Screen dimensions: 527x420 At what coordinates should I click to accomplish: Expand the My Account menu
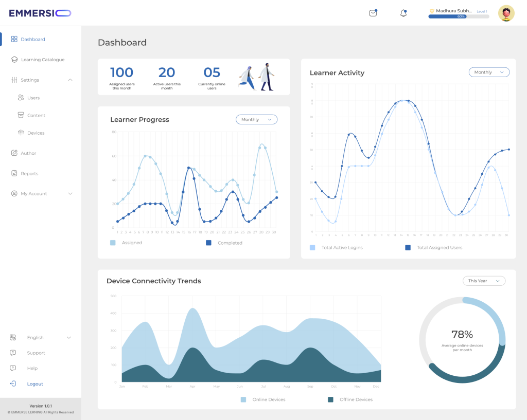(x=70, y=194)
